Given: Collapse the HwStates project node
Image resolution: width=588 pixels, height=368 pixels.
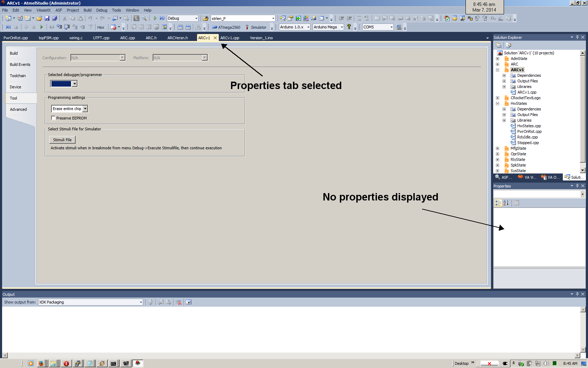Looking at the screenshot, I should [497, 104].
